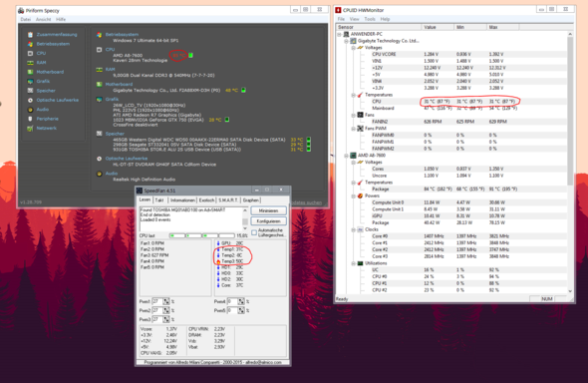Click the Konfigurieren button in SpeedFan
Viewport: 588px width, 383px height.
pyautogui.click(x=268, y=221)
